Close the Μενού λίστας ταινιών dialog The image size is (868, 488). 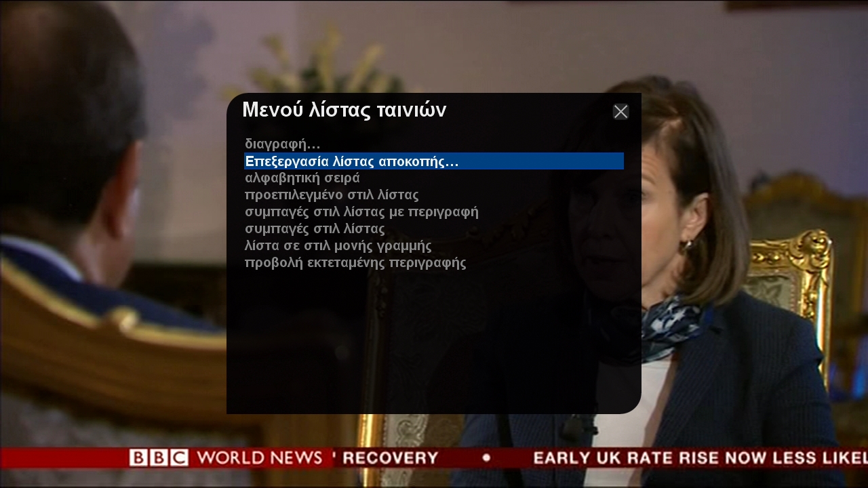(x=620, y=112)
